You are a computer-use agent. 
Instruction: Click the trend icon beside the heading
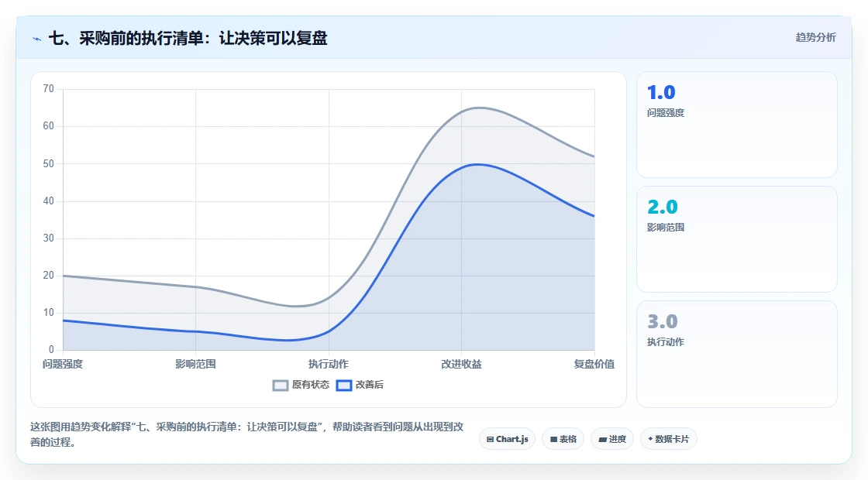(37, 39)
